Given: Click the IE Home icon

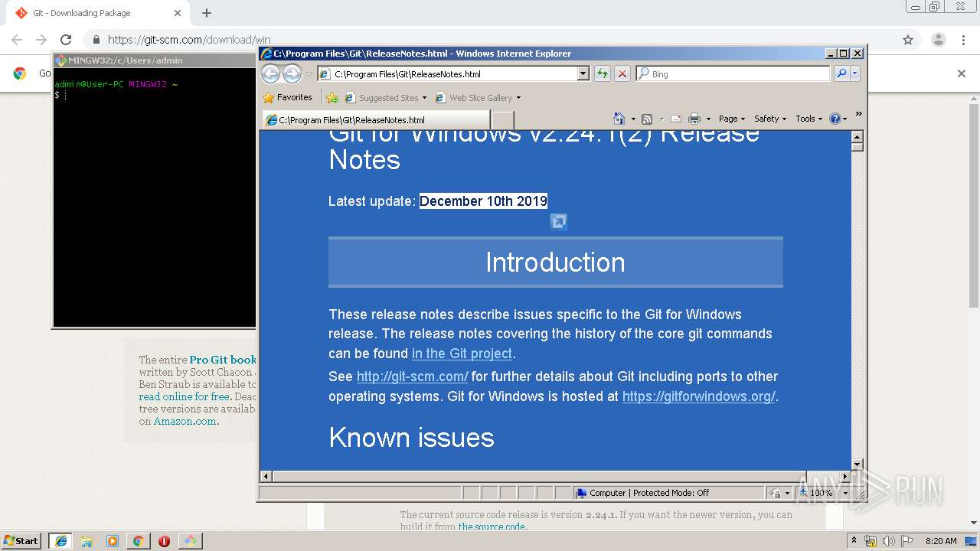Looking at the screenshot, I should 619,119.
